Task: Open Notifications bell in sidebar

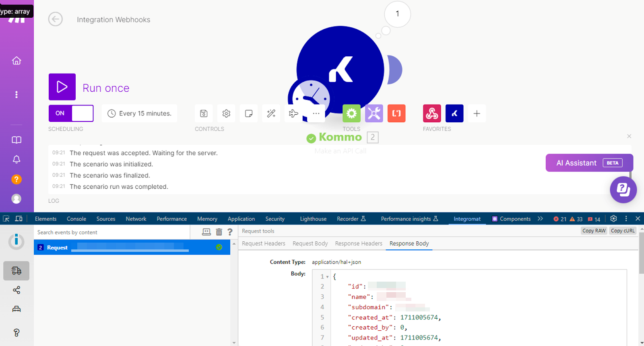Action: pos(17,159)
